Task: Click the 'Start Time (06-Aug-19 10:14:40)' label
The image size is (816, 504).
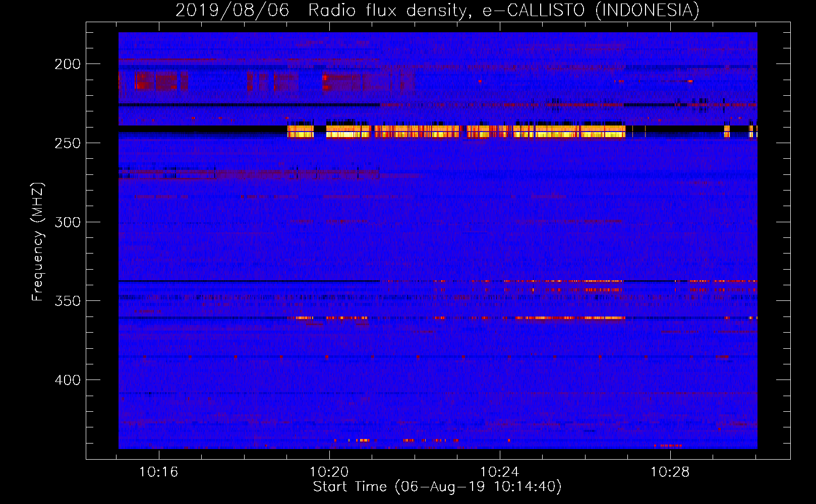Action: pos(437,487)
